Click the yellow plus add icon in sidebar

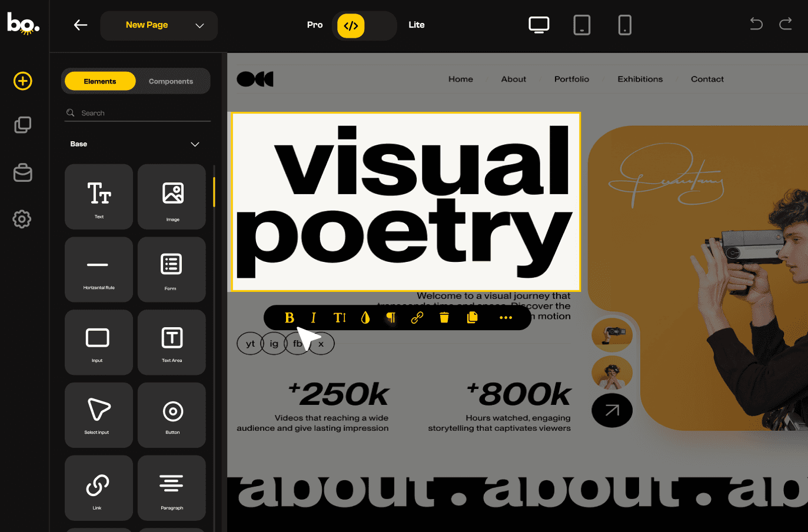23,81
